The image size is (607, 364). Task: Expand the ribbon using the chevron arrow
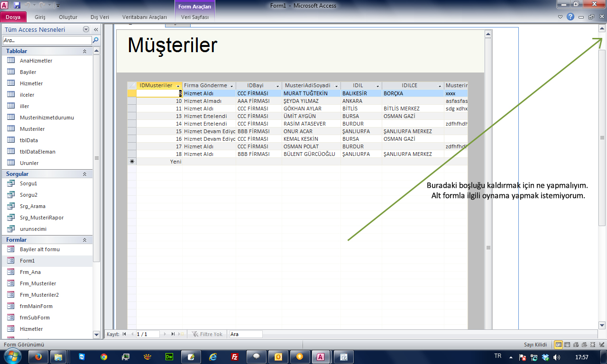point(561,17)
